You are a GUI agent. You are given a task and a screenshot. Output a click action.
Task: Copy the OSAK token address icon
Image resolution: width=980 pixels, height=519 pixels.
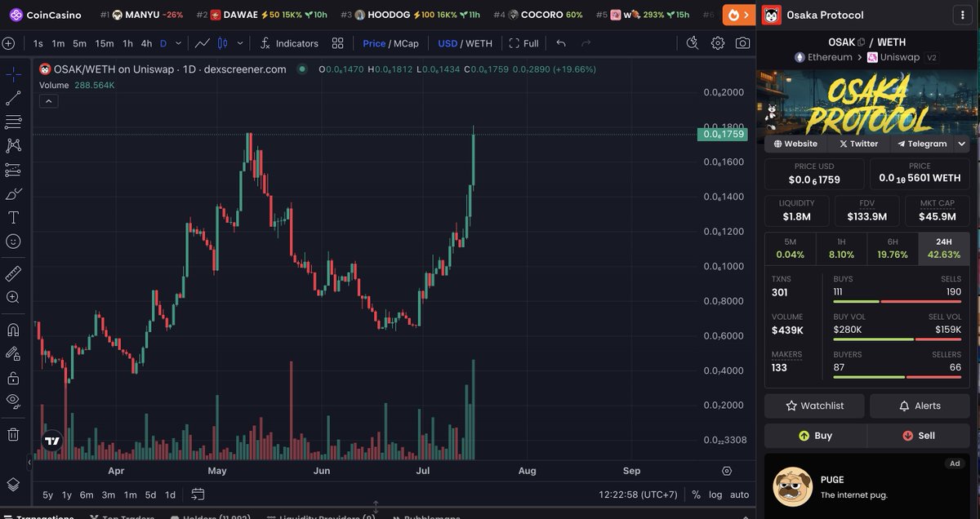(x=861, y=42)
